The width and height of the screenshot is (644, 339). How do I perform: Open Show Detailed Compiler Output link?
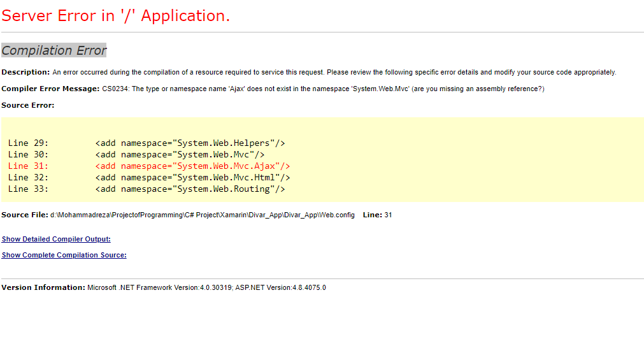(x=56, y=239)
